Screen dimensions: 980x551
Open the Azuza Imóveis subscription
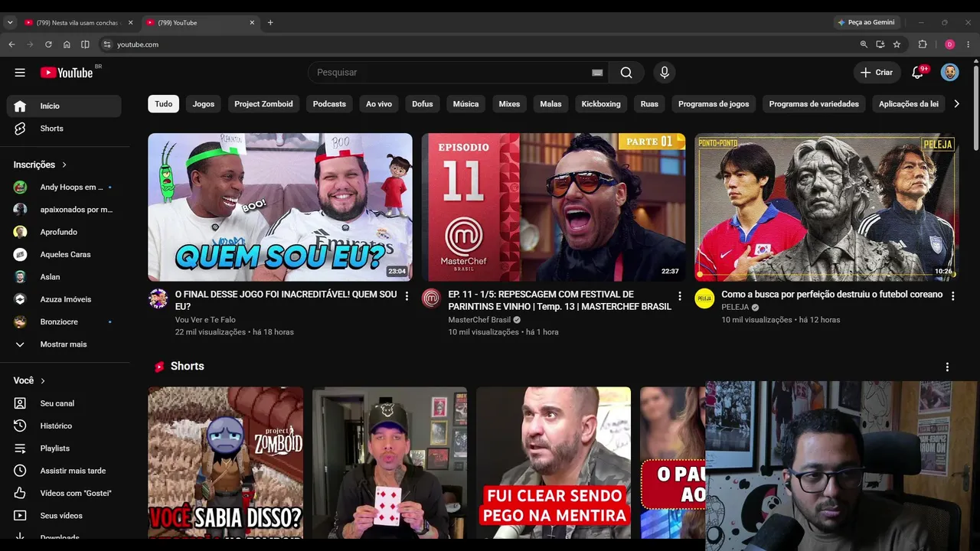pyautogui.click(x=64, y=299)
